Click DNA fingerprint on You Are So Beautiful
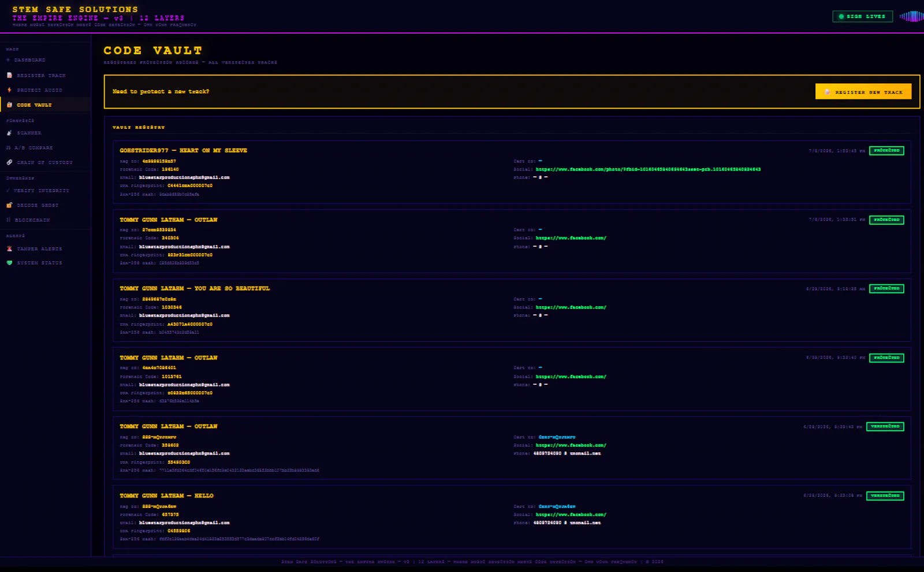The height and width of the screenshot is (572, 924). click(190, 324)
